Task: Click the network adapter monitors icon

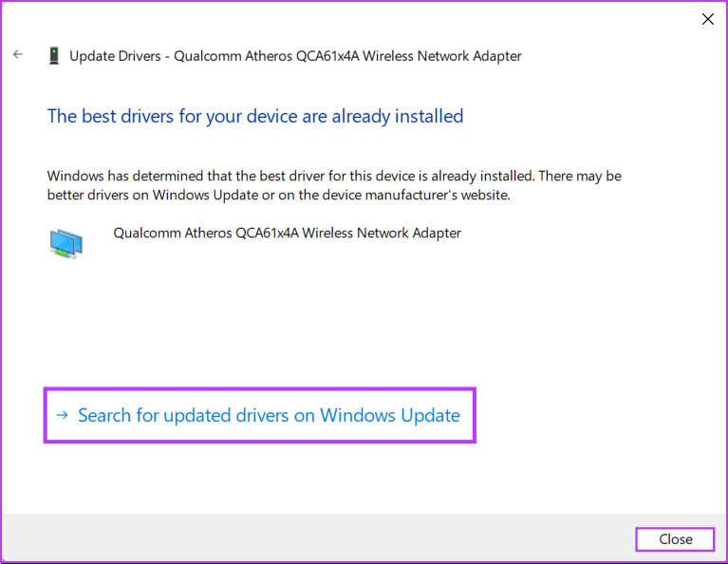Action: tap(65, 243)
